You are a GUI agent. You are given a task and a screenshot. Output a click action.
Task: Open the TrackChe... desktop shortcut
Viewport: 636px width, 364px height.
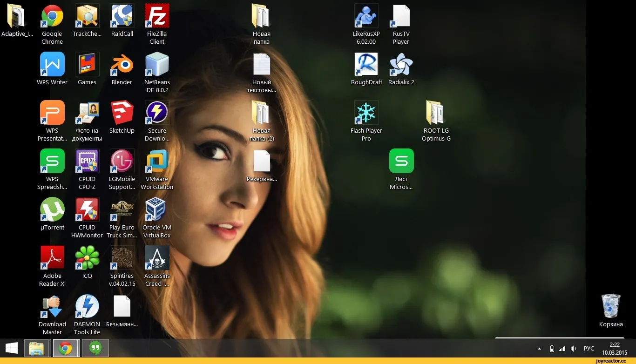[87, 16]
